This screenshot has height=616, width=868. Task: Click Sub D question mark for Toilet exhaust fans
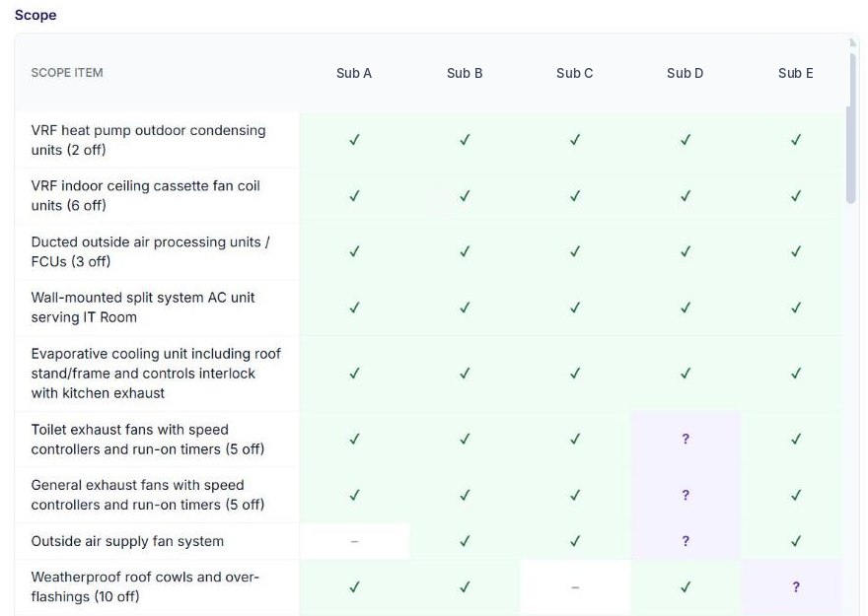pos(686,439)
